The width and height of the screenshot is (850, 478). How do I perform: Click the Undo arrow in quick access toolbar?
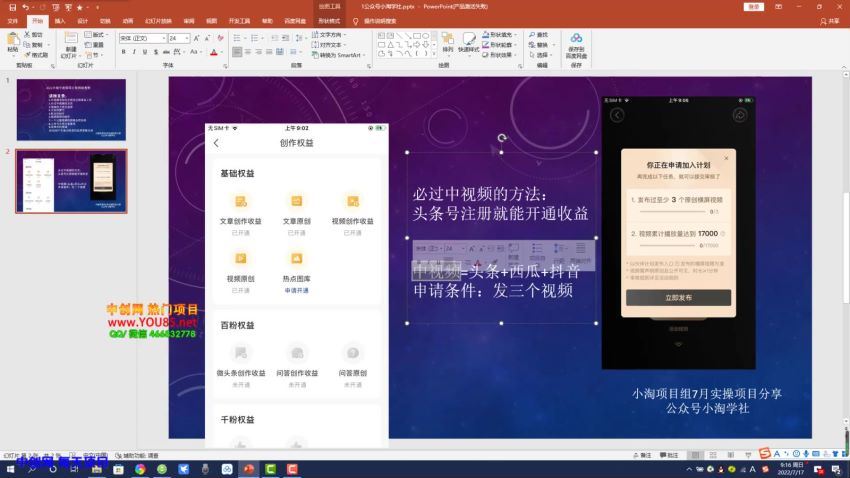point(25,7)
